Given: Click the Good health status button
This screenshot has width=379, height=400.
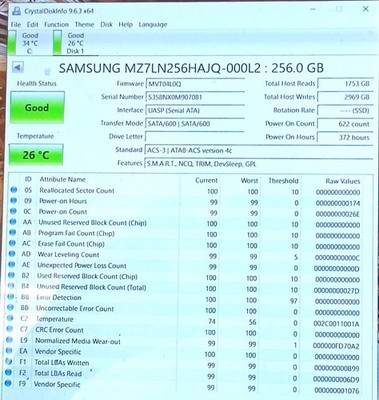Looking at the screenshot, I should point(37,108).
